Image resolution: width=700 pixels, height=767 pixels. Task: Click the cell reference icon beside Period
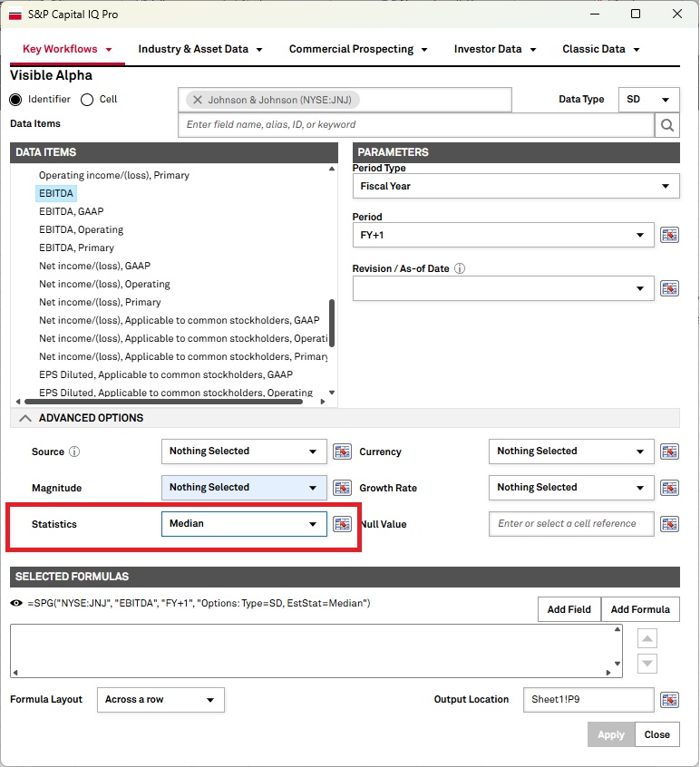coord(669,235)
